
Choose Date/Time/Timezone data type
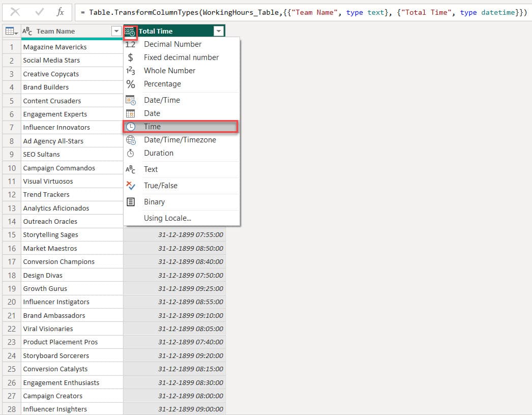182,140
